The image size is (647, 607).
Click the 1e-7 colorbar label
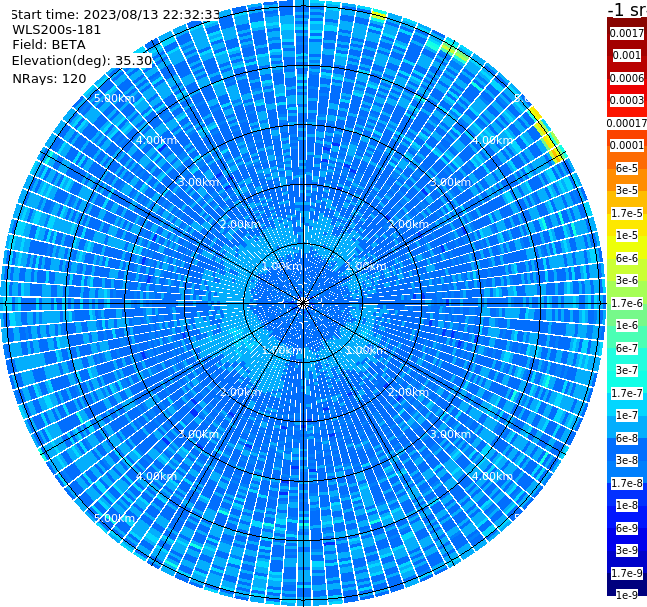627,415
